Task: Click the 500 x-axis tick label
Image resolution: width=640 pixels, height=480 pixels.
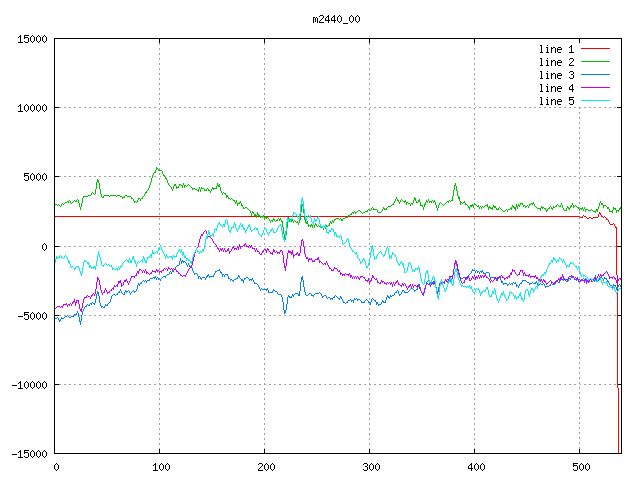Action: (580, 466)
